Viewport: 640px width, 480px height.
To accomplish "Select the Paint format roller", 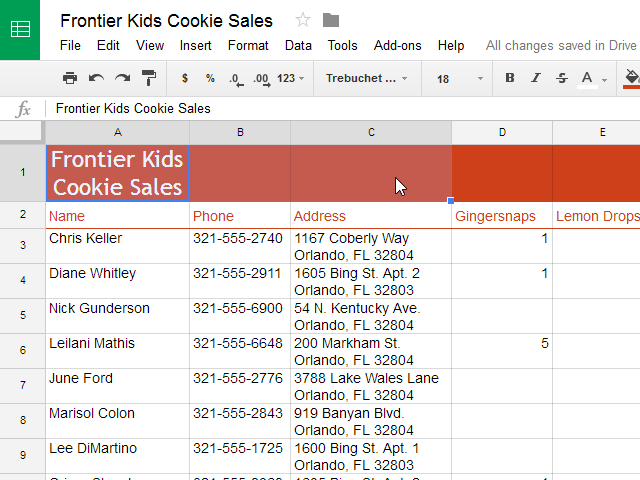I will [148, 78].
